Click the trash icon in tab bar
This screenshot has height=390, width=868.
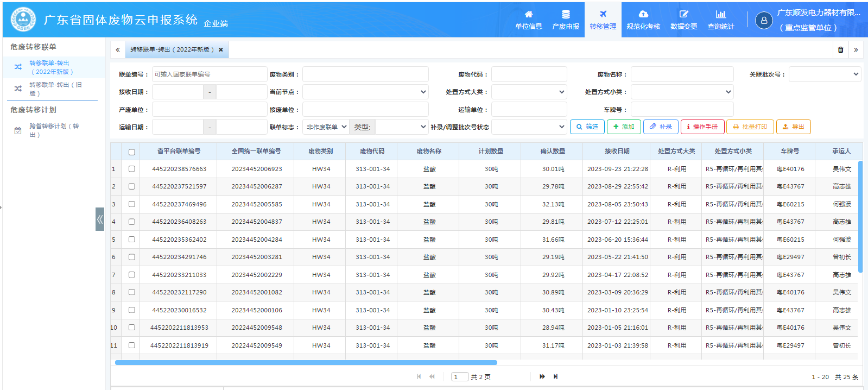tap(840, 50)
